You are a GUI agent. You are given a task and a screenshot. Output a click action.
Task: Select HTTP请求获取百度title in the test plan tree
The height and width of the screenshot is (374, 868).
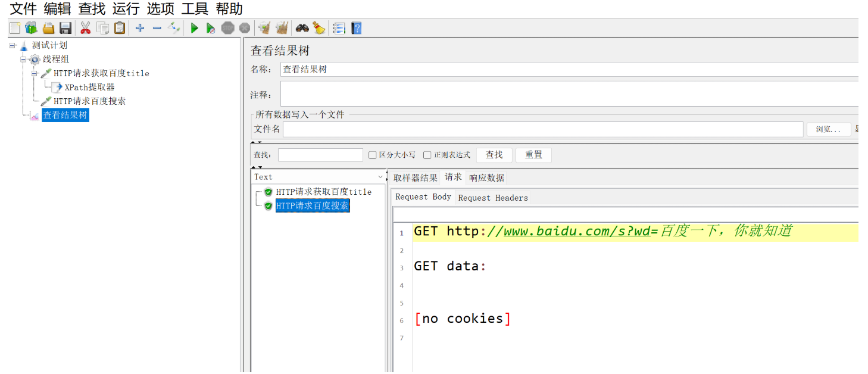(x=101, y=73)
